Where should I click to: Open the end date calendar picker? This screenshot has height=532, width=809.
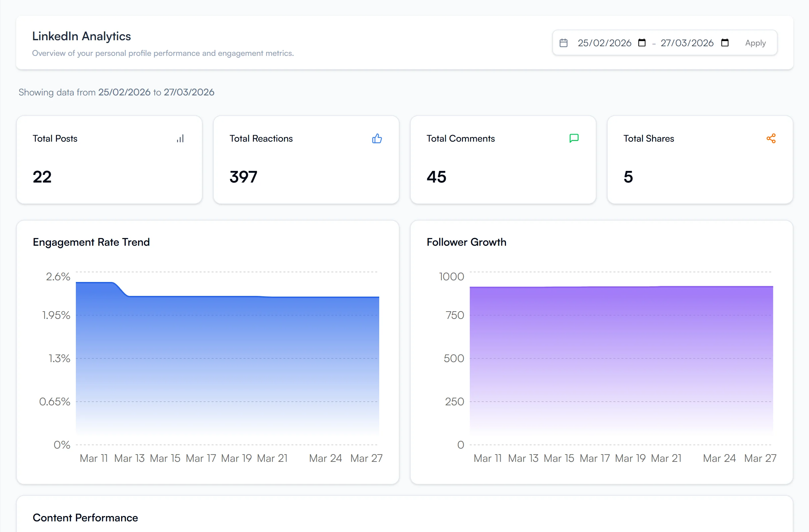(x=725, y=43)
